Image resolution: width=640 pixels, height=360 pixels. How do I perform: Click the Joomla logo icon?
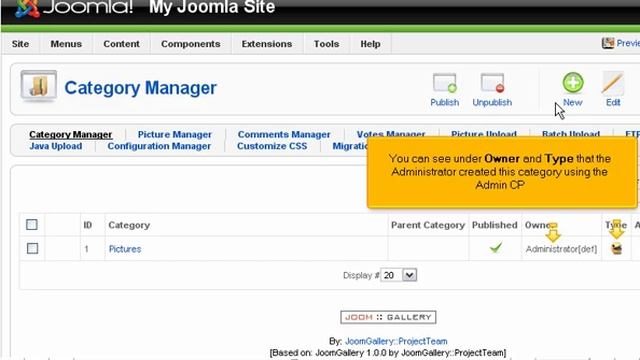point(27,8)
